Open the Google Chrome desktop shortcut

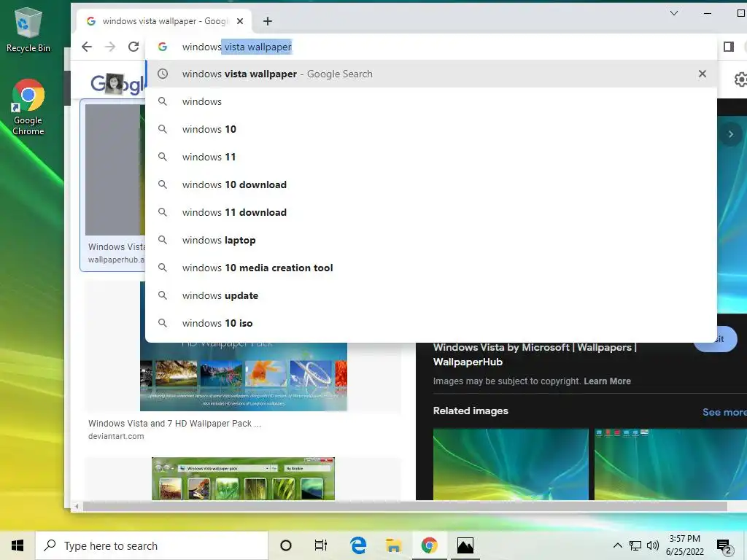(x=28, y=108)
